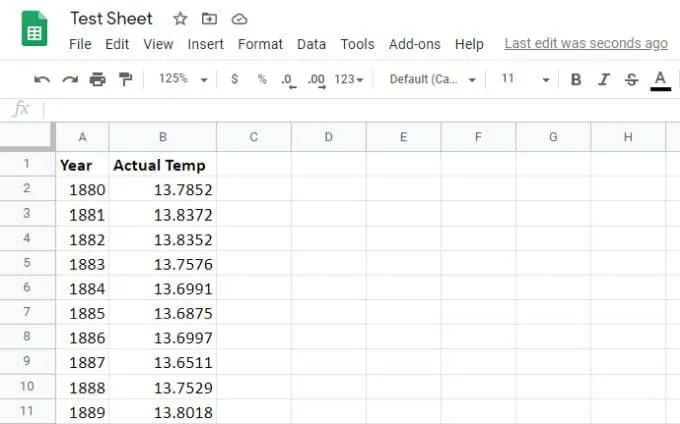Select row 5 header
The width and height of the screenshot is (680, 424).
tap(27, 263)
